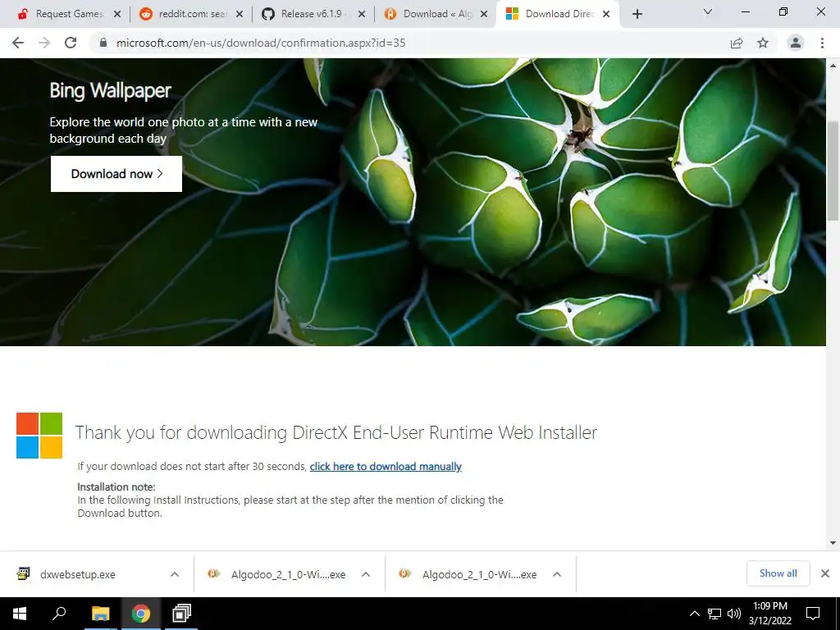Open volume control tray icon
The image size is (840, 630).
coord(734,614)
